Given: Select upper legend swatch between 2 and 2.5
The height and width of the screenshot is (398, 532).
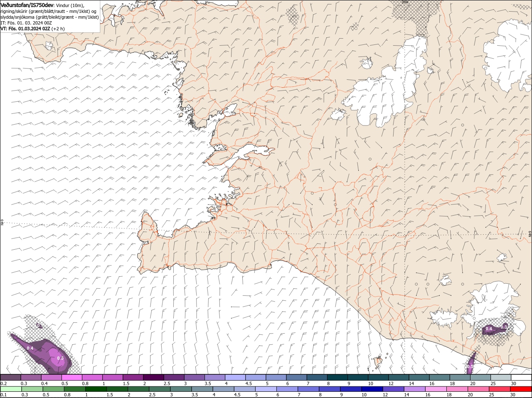Looking at the screenshot, I should coord(153,377).
